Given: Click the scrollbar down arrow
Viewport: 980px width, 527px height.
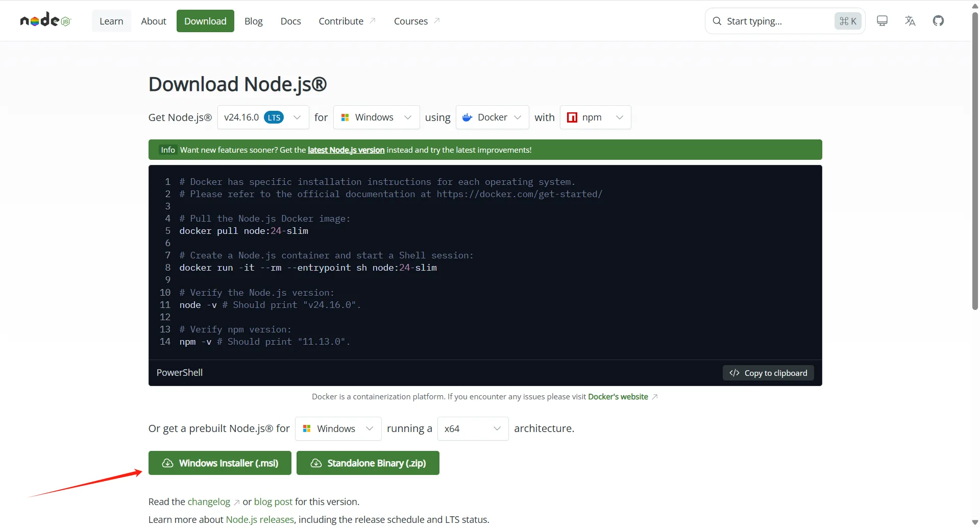Looking at the screenshot, I should coord(975,522).
